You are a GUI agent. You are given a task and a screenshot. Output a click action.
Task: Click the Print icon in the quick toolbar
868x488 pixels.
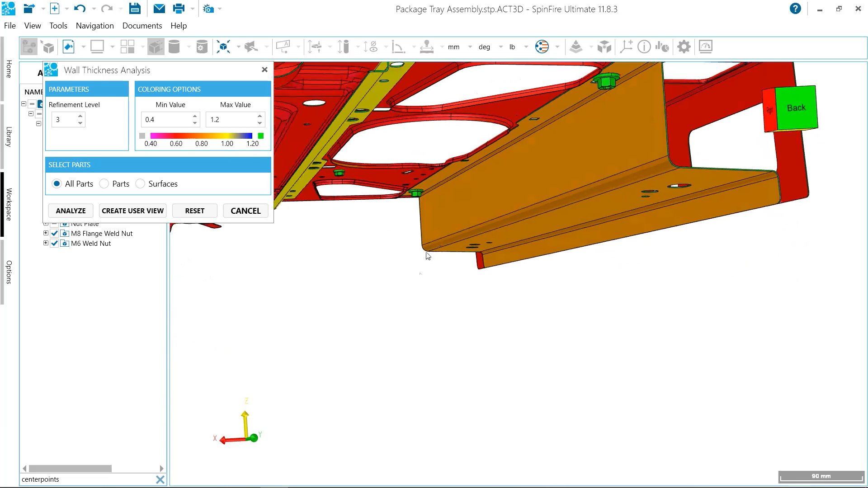[x=179, y=9]
